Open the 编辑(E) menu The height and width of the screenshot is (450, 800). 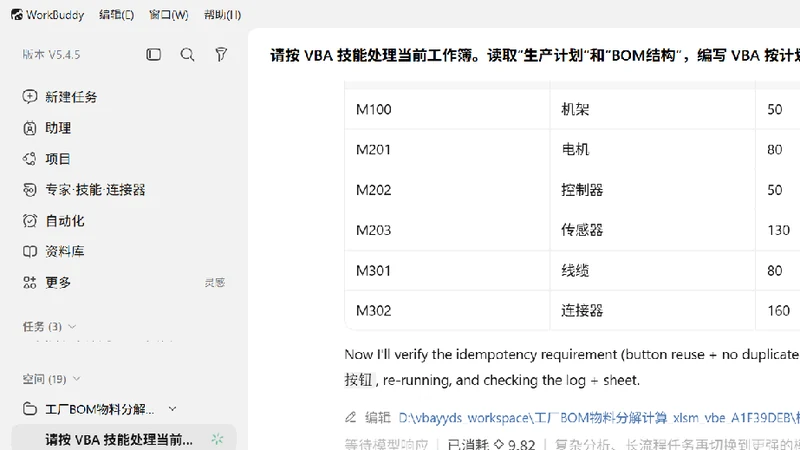point(116,15)
